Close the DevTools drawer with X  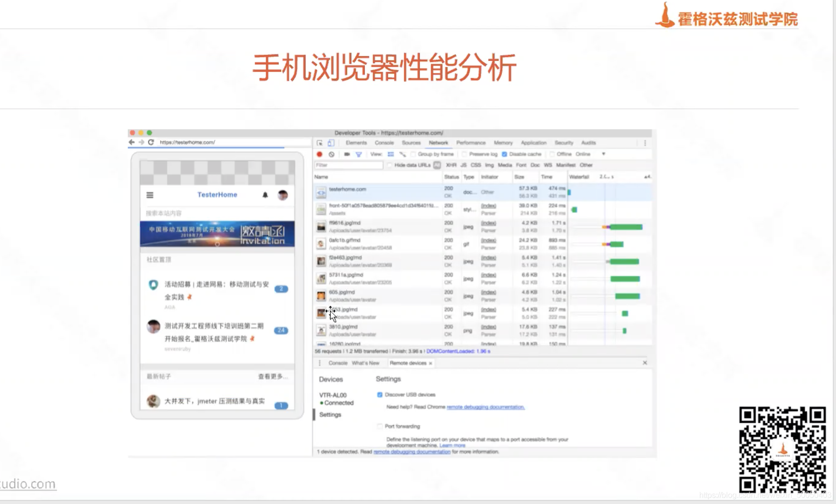(x=645, y=363)
